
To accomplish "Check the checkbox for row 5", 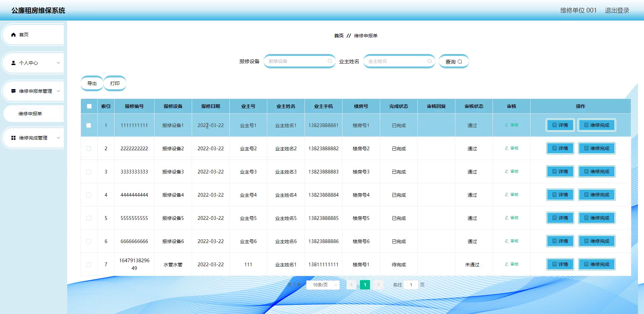I will pyautogui.click(x=89, y=218).
